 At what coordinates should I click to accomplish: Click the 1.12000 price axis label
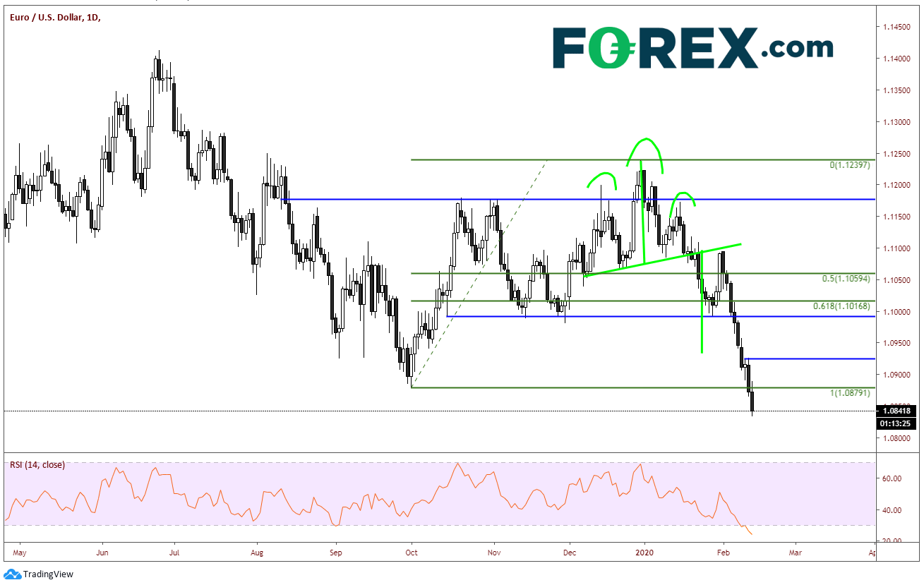point(895,185)
